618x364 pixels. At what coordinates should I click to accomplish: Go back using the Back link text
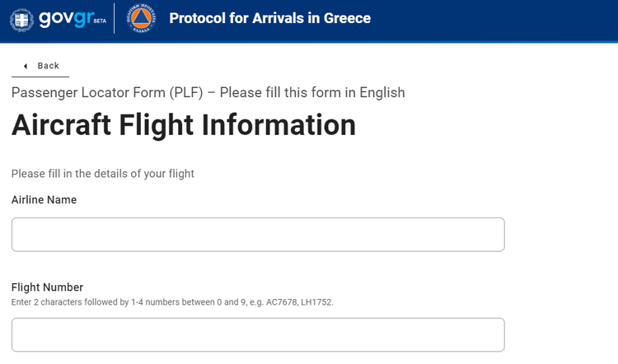point(48,66)
